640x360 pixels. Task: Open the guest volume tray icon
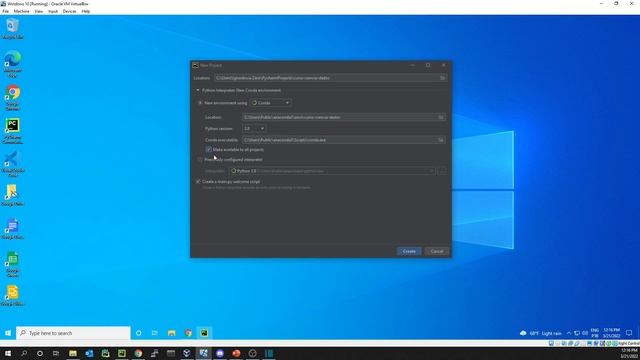585,333
